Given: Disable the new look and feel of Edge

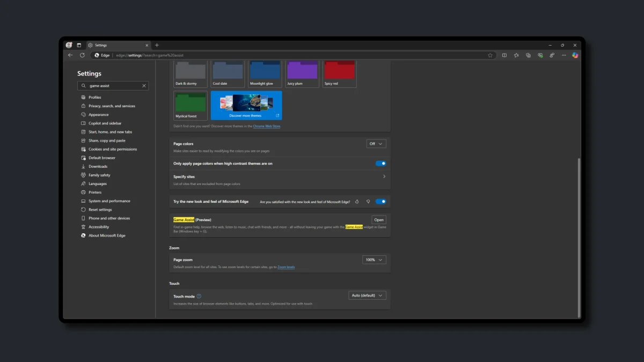Looking at the screenshot, I should pos(381,201).
